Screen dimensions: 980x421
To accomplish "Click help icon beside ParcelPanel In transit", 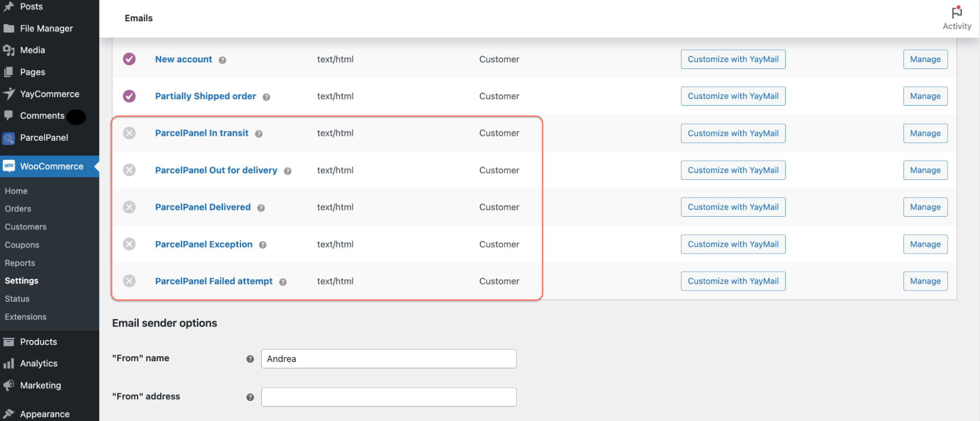I will (x=259, y=134).
